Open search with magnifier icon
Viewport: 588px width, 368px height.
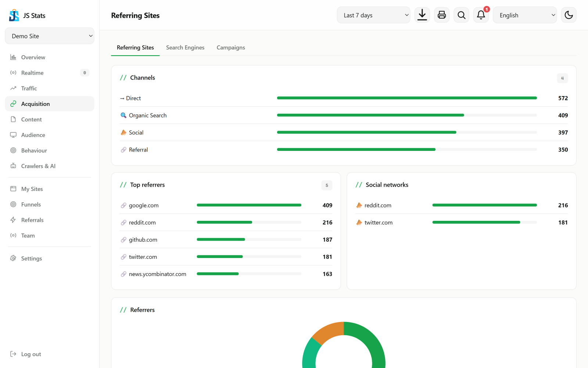[461, 15]
